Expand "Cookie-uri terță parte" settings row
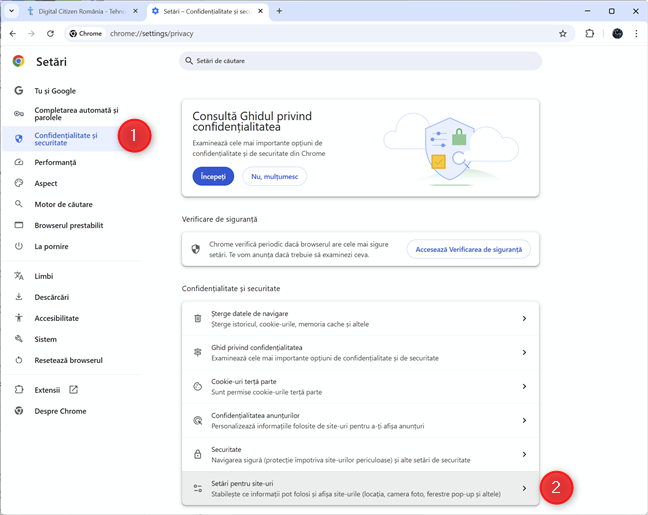 click(360, 386)
